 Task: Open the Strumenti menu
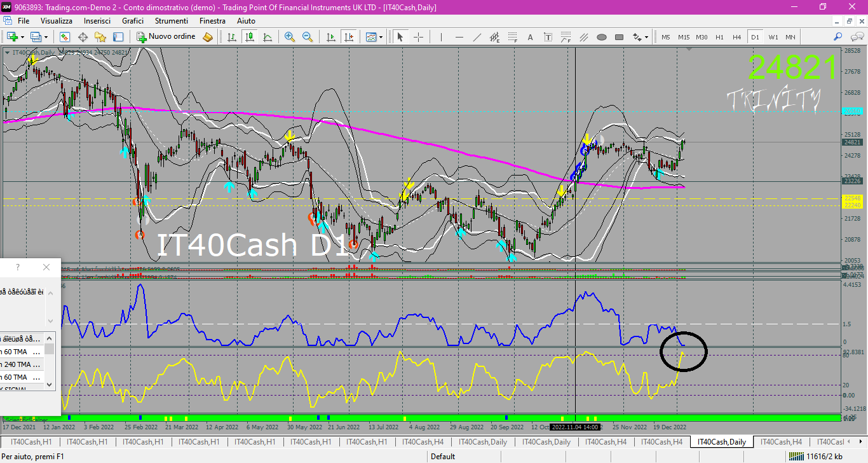coord(172,21)
